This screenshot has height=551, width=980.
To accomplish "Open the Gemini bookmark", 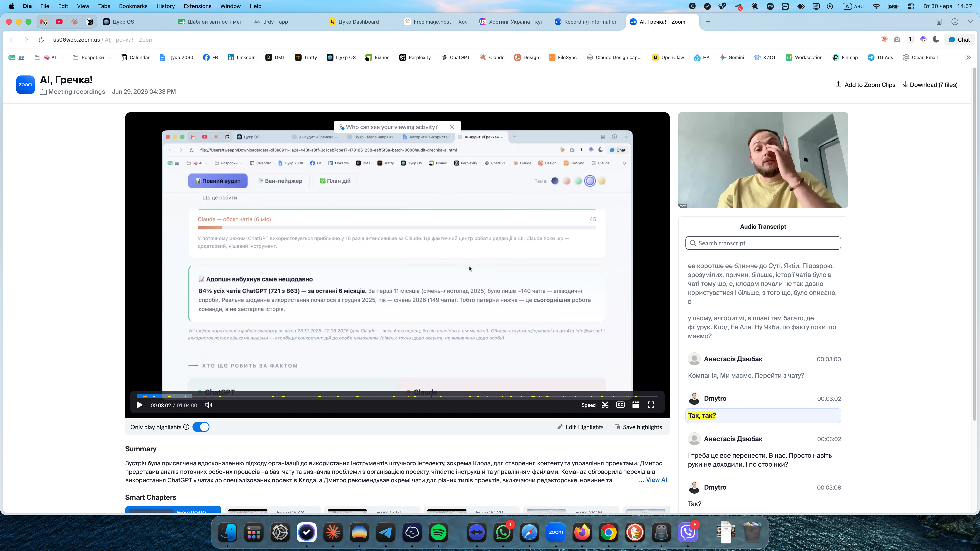I will [732, 57].
